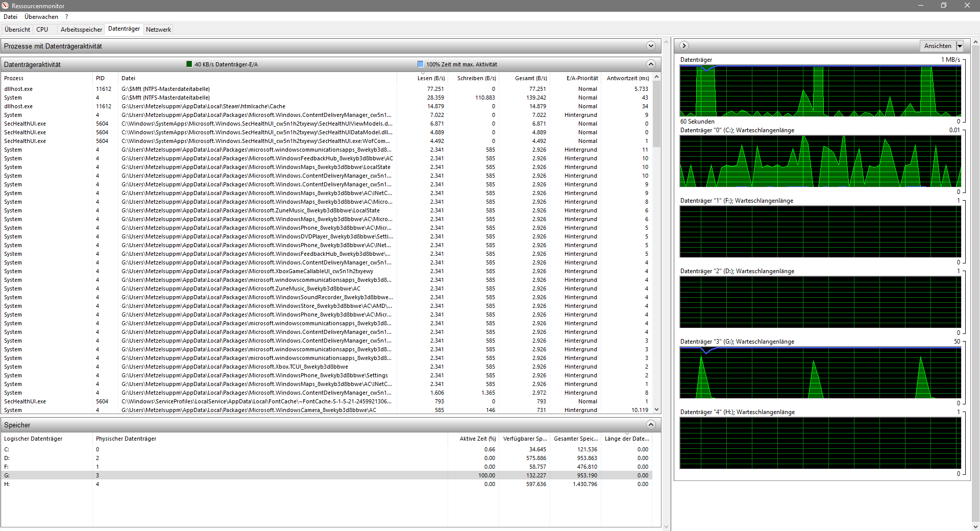Click graphs pane scroll up arrow
Image resolution: width=980 pixels, height=531 pixels.
[976, 42]
